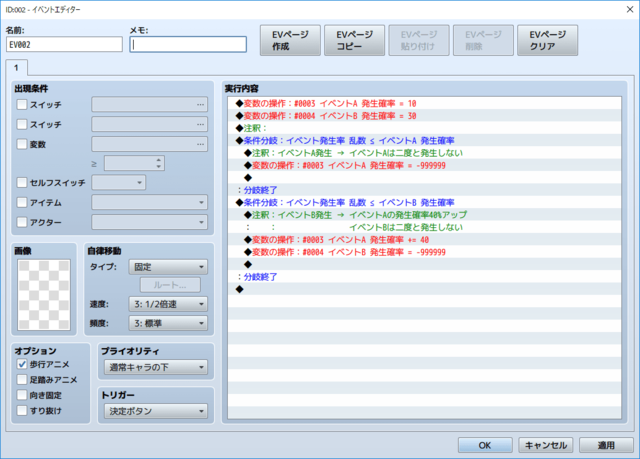Image resolution: width=640 pixels, height=459 pixels.
Task: Open the トリガー dropdown showing 決定ボタン
Action: [156, 411]
